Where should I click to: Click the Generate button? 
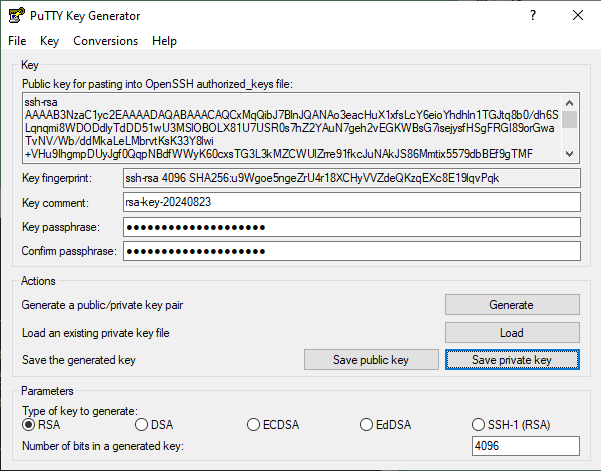pyautogui.click(x=512, y=305)
